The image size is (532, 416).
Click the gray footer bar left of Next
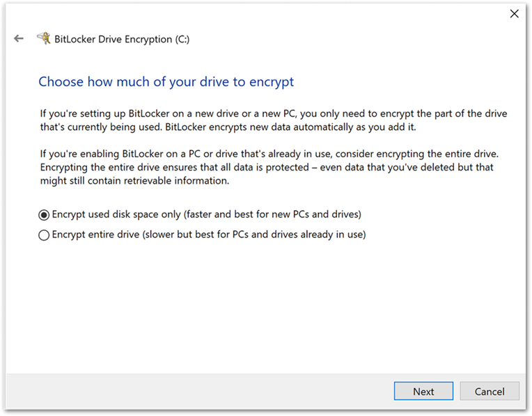pos(198,391)
